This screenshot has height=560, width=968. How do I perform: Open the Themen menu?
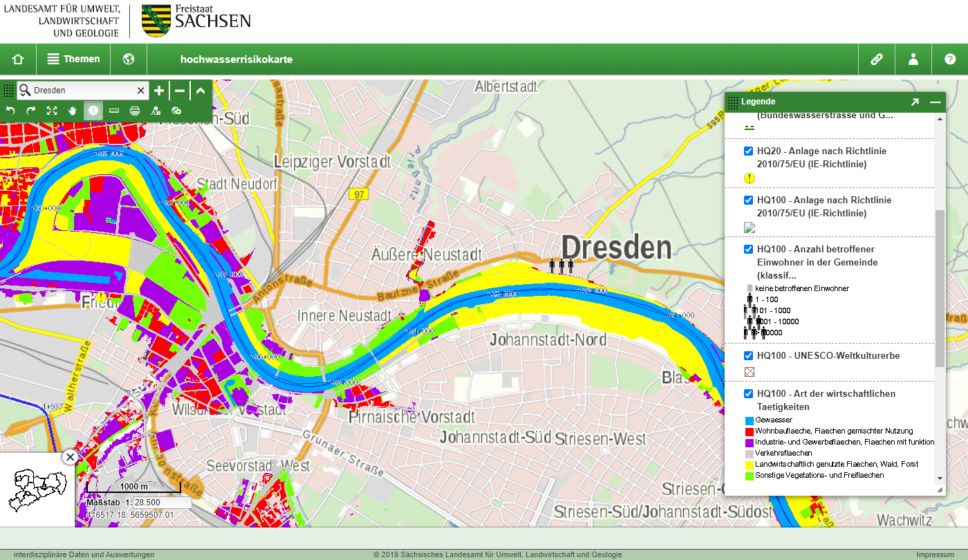click(73, 59)
